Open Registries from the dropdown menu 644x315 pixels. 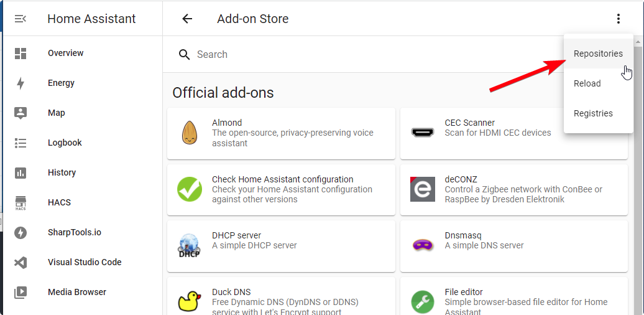(599, 113)
